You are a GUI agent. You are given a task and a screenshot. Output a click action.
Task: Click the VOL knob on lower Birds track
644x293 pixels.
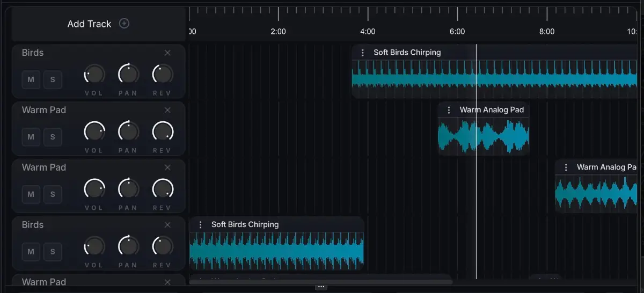(x=94, y=246)
